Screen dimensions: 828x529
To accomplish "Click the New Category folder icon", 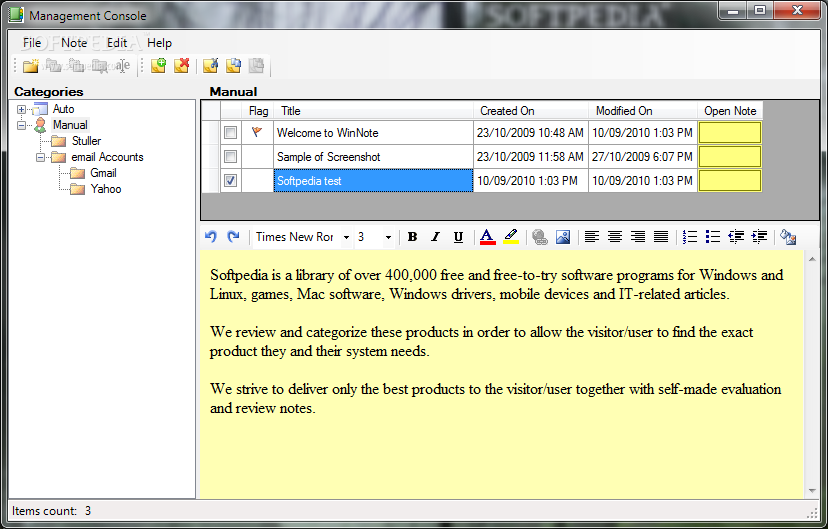I will 31,65.
